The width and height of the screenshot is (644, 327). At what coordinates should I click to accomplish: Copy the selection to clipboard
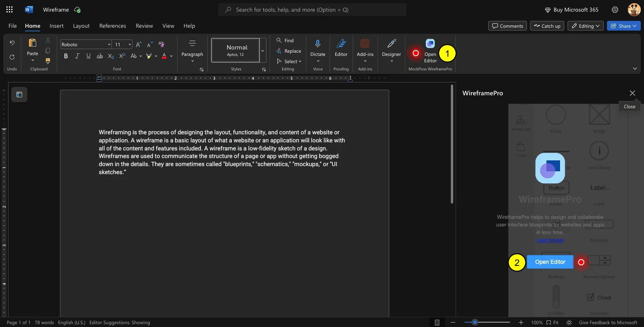pos(48,51)
